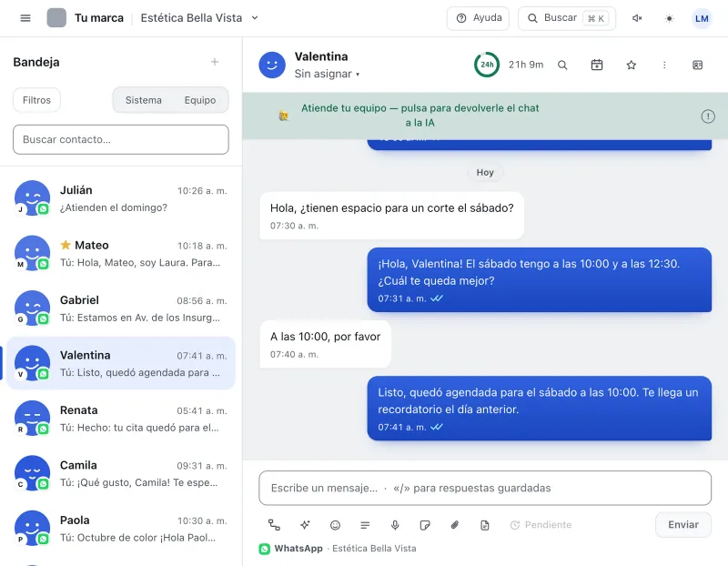
Task: Switch to the Equipo tab
Action: click(200, 100)
